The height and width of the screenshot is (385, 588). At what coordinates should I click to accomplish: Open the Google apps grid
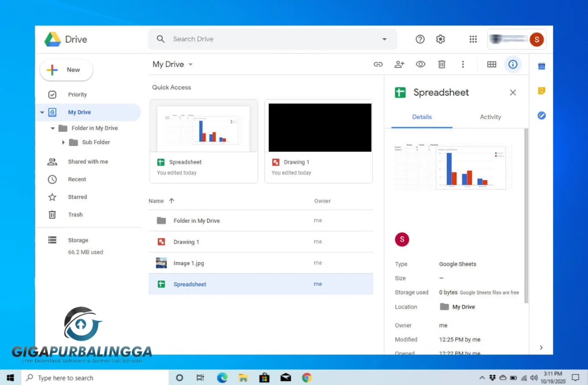click(x=472, y=39)
